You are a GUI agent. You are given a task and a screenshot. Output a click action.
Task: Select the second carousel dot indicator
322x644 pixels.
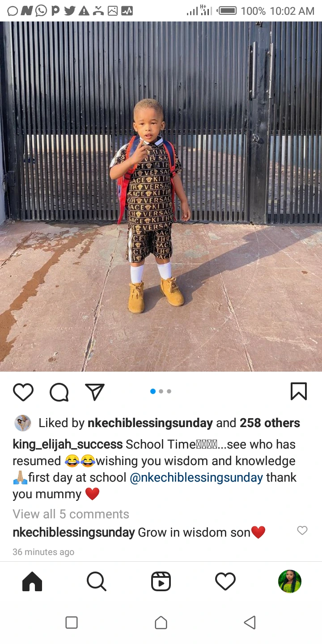[x=161, y=391]
